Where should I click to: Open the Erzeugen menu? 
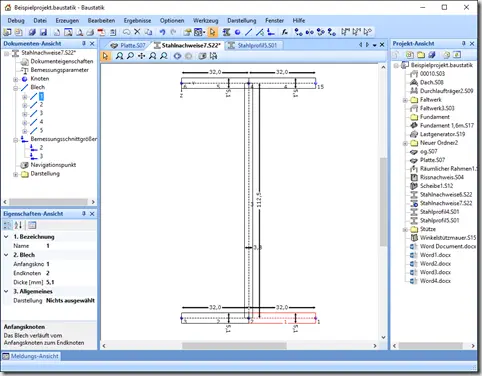[x=67, y=21]
